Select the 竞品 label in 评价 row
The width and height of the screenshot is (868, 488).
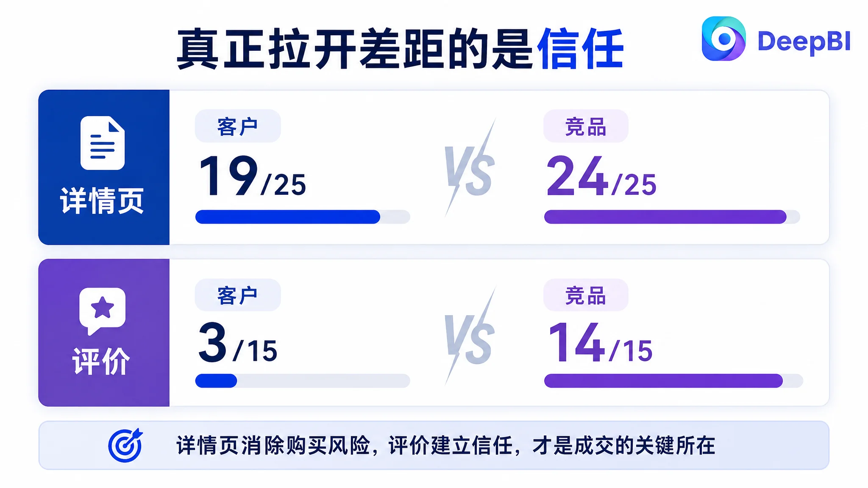click(586, 295)
